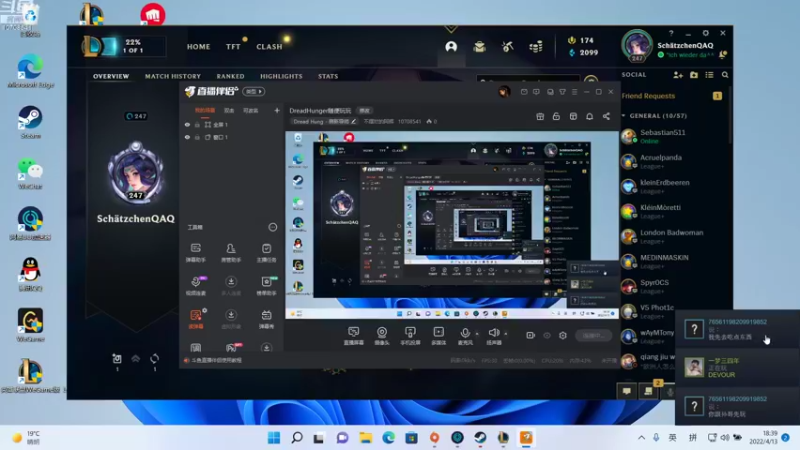
Task: Open the League client profile icon
Action: coord(451,47)
